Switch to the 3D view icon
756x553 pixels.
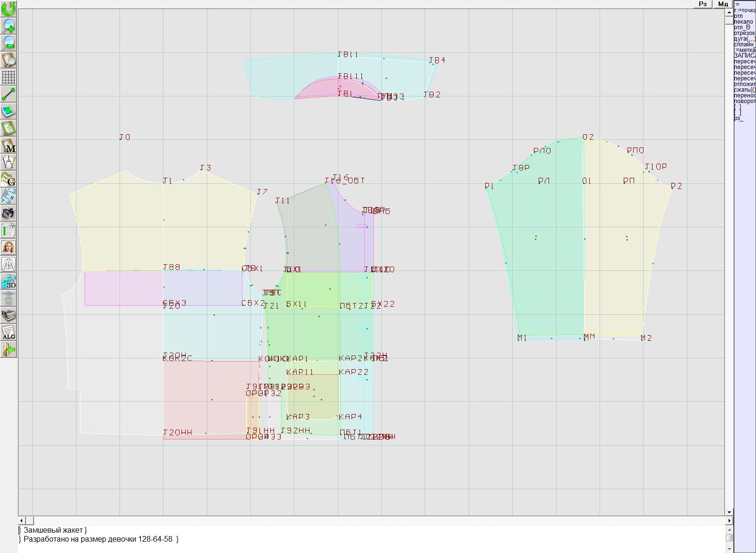[x=9, y=282]
